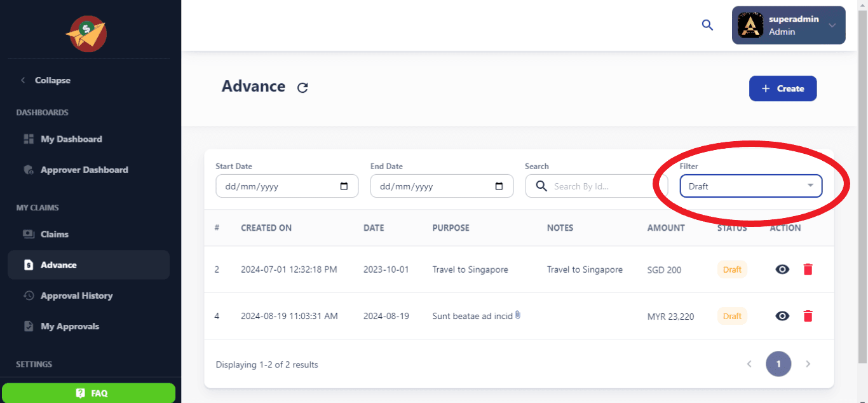Click the search magnifier in top bar
868x403 pixels.
click(x=707, y=25)
